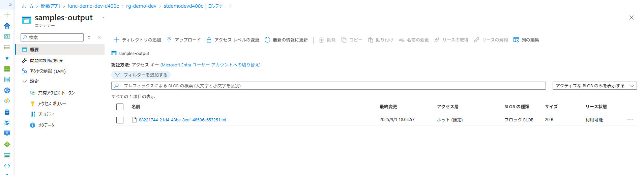This screenshot has width=644, height=175.
Task: Open All services list icon in sidebar
Action: (7, 47)
